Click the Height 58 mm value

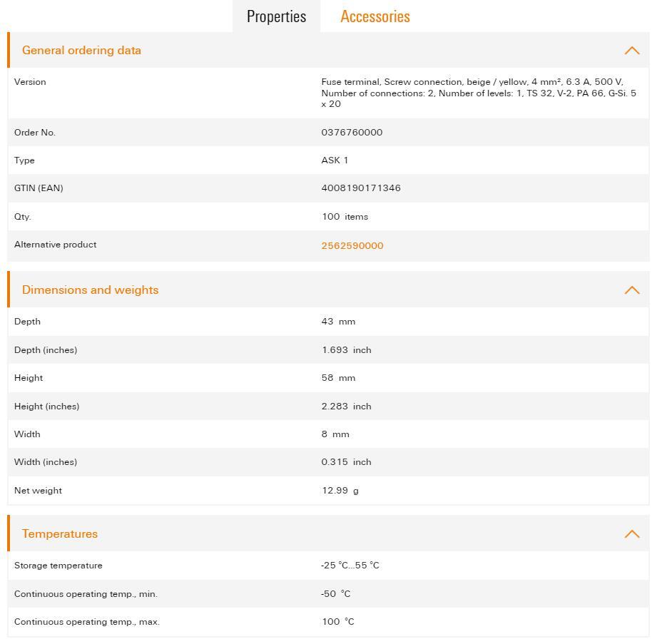point(338,378)
